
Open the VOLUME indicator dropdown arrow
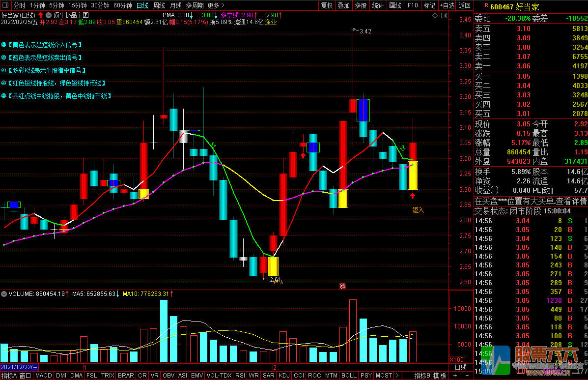(x=4, y=294)
